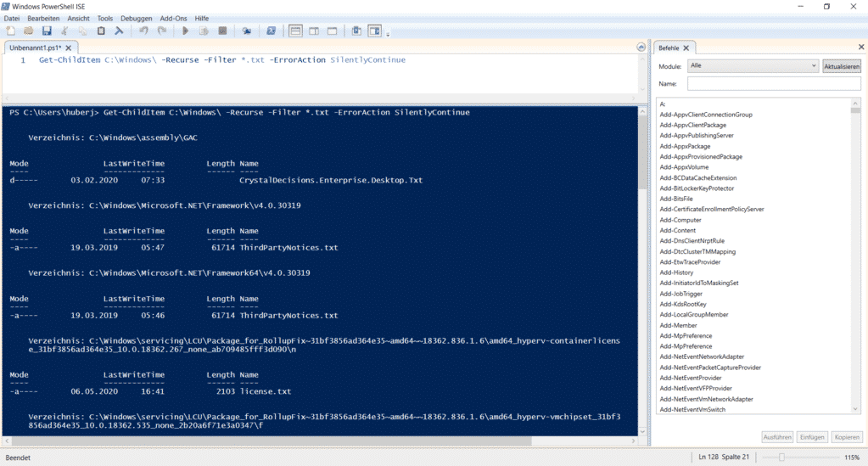
Task: Select Add-LocalGroupMember command
Action: click(x=693, y=315)
